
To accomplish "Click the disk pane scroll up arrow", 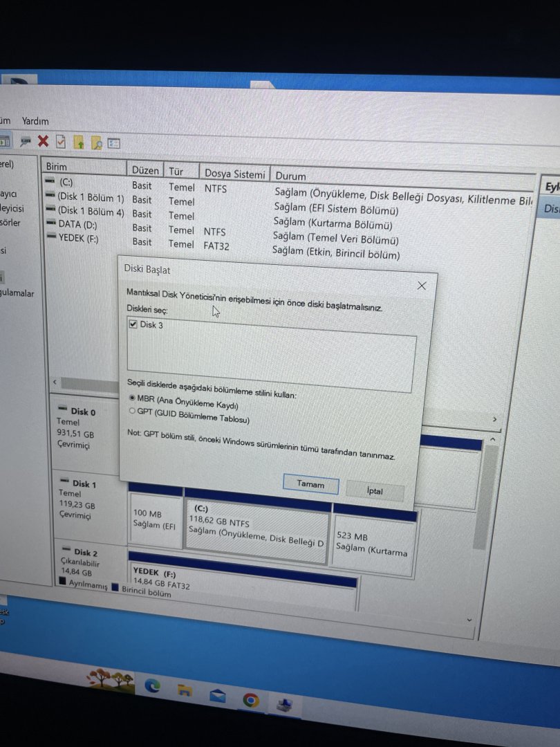I will click(492, 439).
